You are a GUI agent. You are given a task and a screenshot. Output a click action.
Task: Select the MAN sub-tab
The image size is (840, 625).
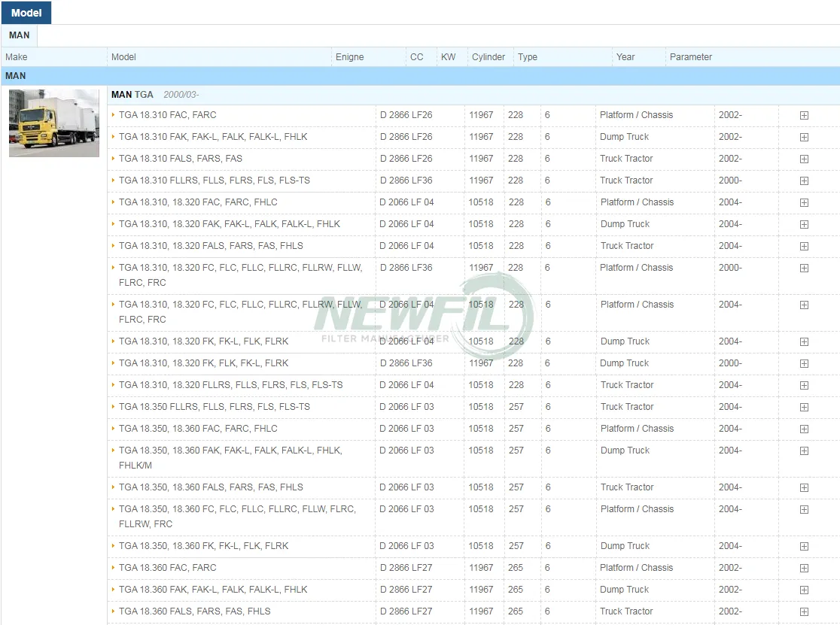pos(20,35)
